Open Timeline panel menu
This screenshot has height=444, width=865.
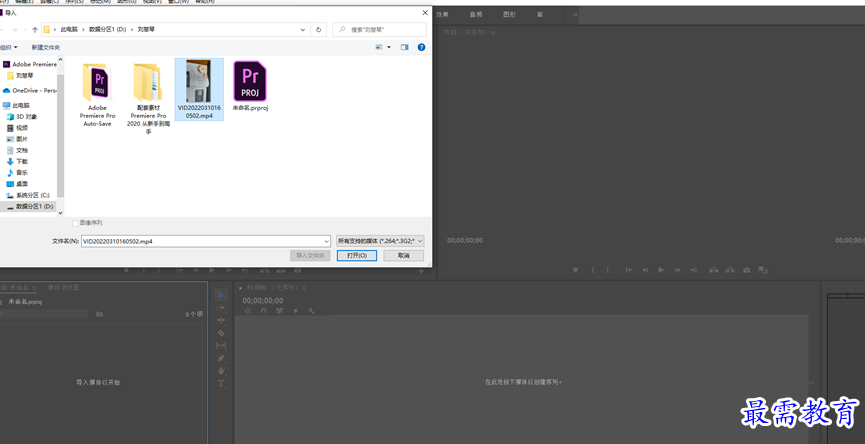[x=304, y=288]
